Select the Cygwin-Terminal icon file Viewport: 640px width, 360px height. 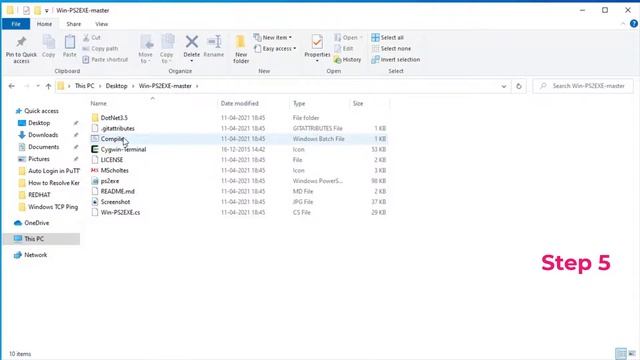[123, 150]
